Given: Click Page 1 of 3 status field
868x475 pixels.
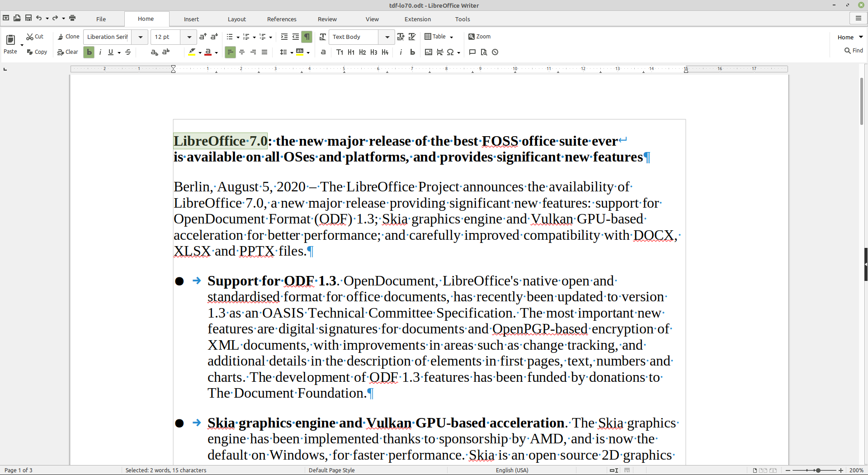Looking at the screenshot, I should [19, 470].
